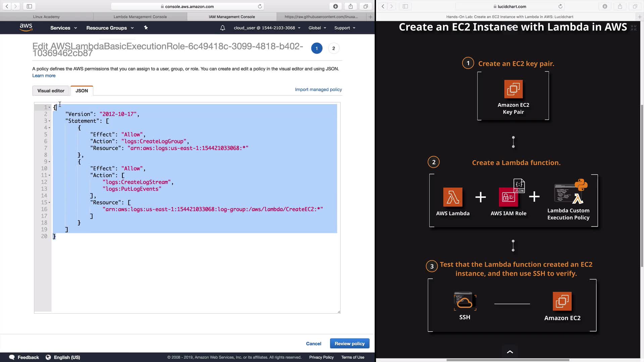
Task: Collapse code fold arrow on line 15
Action: pyautogui.click(x=49, y=202)
